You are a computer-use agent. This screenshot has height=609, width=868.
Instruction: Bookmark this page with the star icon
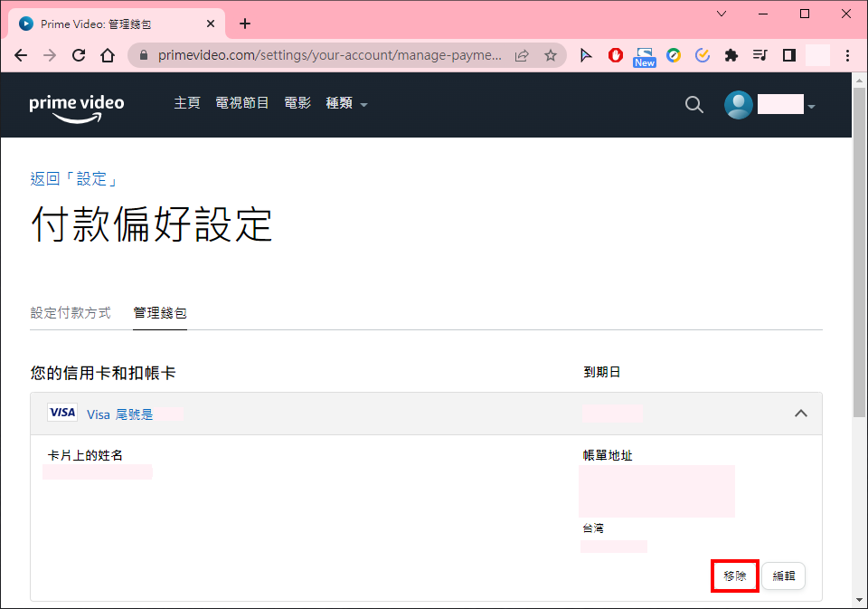tap(551, 55)
